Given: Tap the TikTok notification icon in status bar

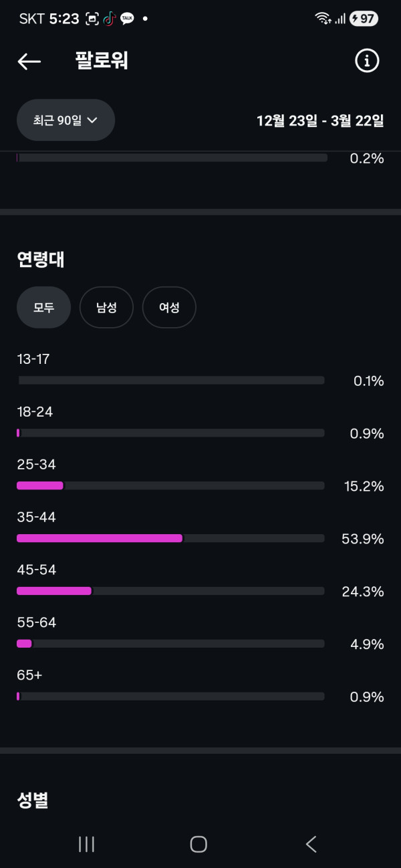Looking at the screenshot, I should 110,19.
